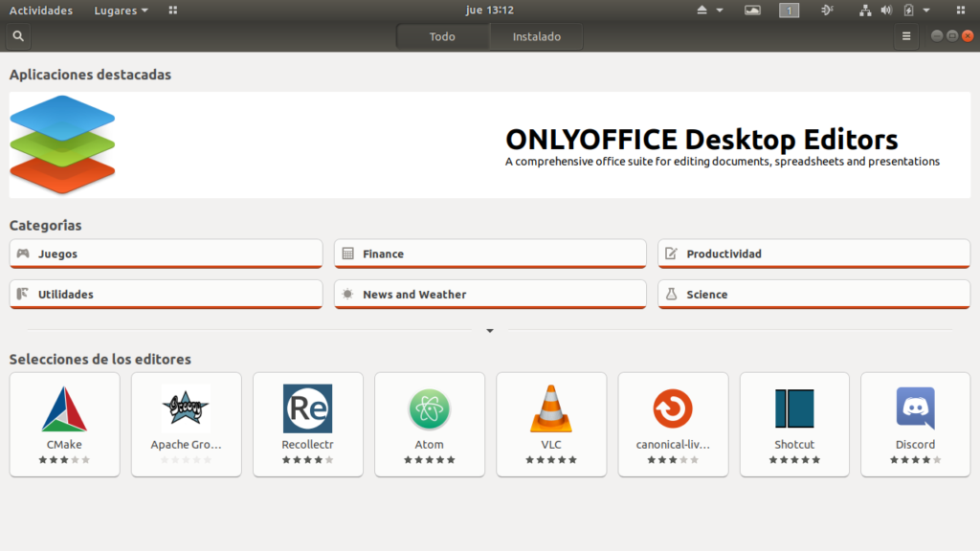Click the Aplicaciones destacadas heading
The width and height of the screenshot is (980, 551).
pos(90,75)
